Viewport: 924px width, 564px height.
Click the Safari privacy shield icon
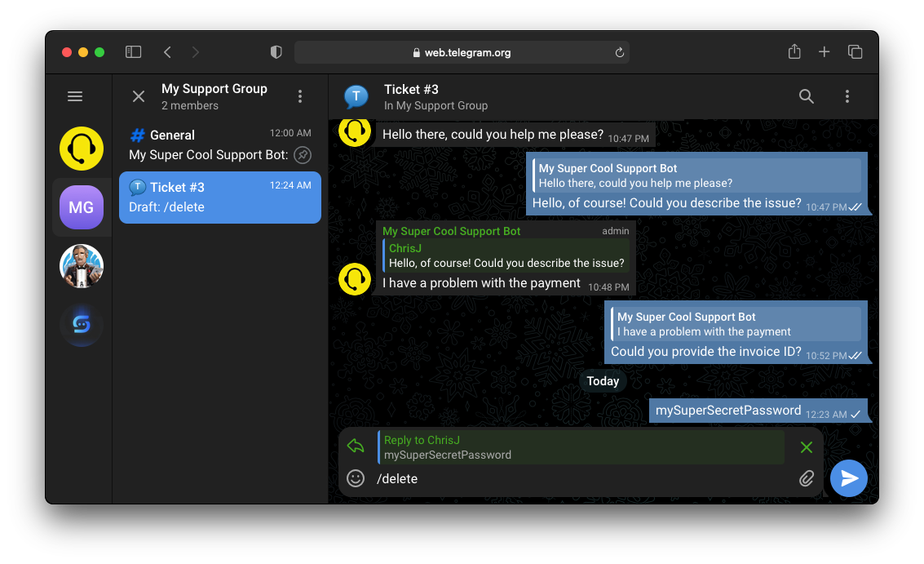tap(276, 52)
